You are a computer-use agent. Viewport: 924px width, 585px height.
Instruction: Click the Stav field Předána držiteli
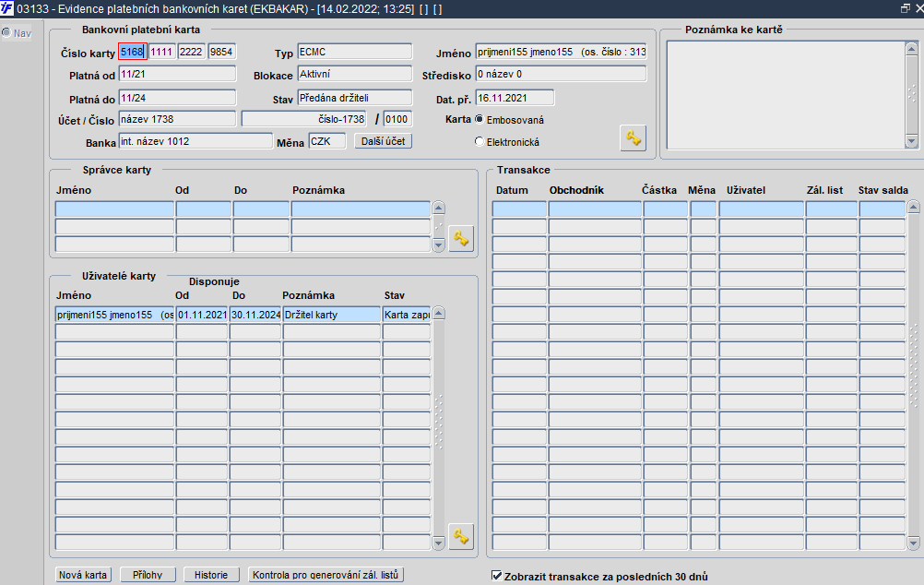[355, 98]
